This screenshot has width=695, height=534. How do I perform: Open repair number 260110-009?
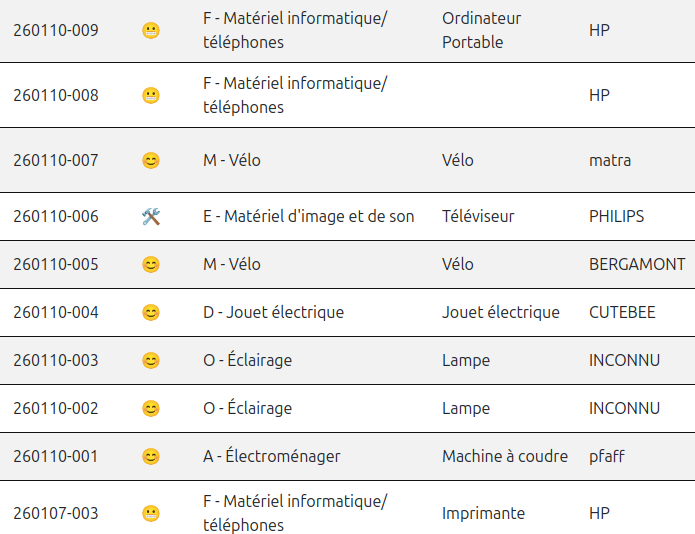tap(56, 30)
